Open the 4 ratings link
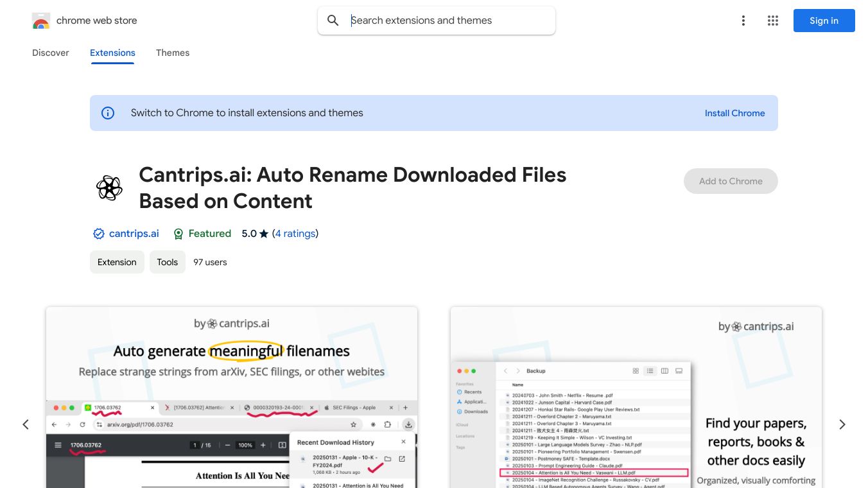 (x=295, y=234)
